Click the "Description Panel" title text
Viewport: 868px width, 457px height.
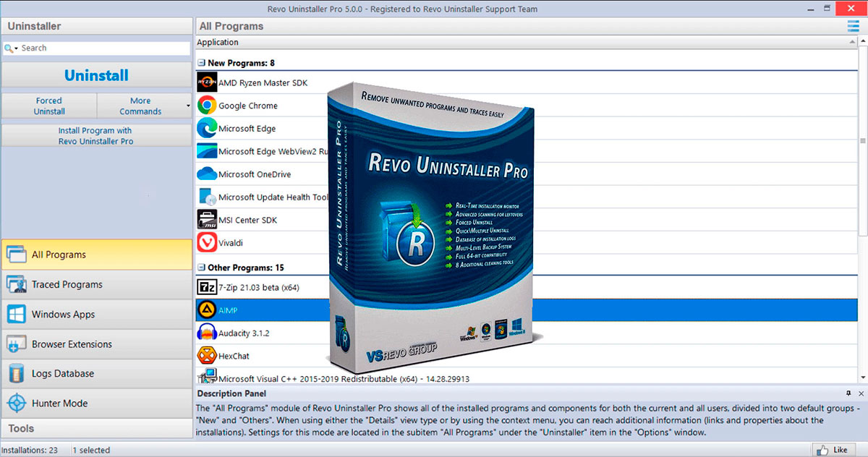(x=231, y=393)
